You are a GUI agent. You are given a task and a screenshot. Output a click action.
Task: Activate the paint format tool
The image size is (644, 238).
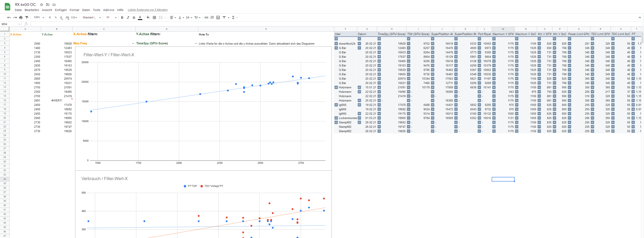27,18
